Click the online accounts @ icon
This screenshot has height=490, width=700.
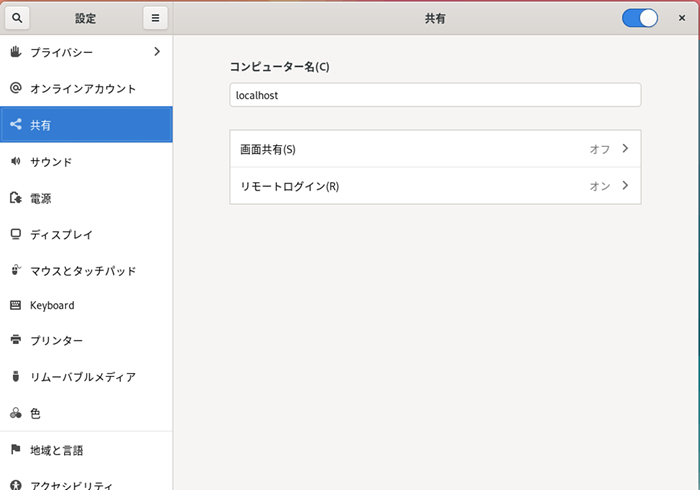pyautogui.click(x=15, y=88)
